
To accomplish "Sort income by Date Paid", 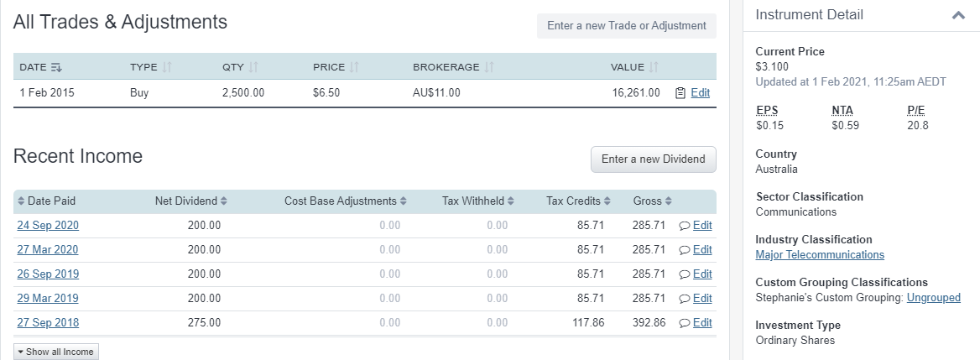I will click(x=46, y=201).
